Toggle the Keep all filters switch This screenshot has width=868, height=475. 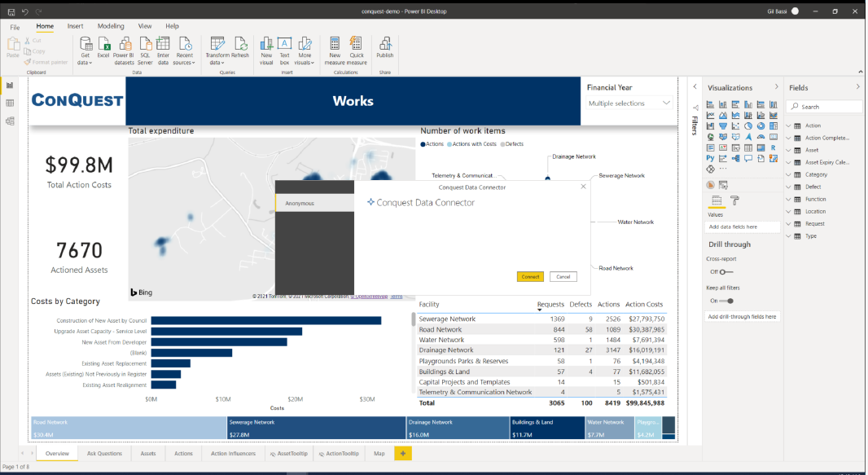[x=726, y=301]
